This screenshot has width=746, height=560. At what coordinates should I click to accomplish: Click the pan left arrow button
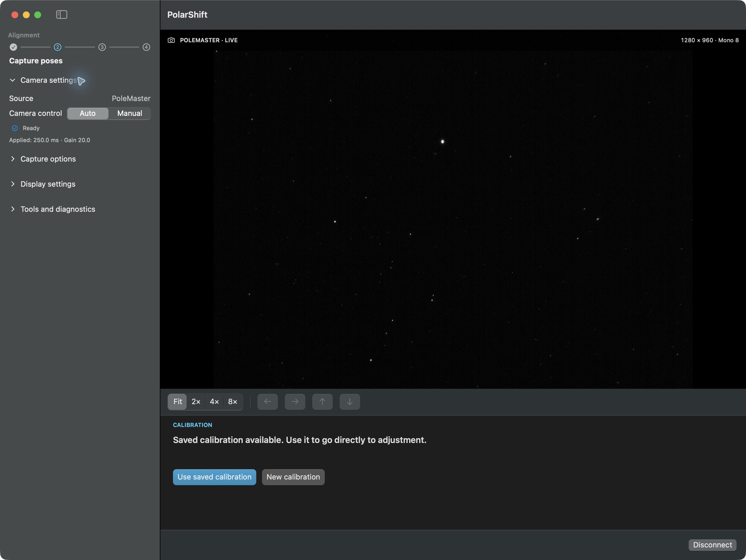pos(267,401)
